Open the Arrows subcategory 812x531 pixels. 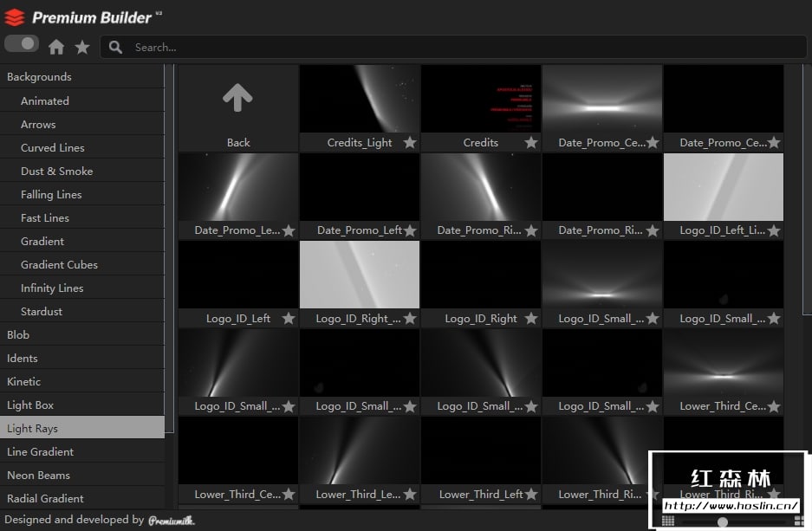coord(82,124)
